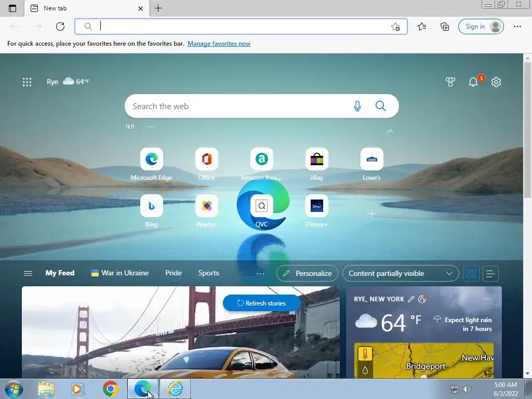Open File Explorer from taskbar
This screenshot has height=399, width=532.
46,389
